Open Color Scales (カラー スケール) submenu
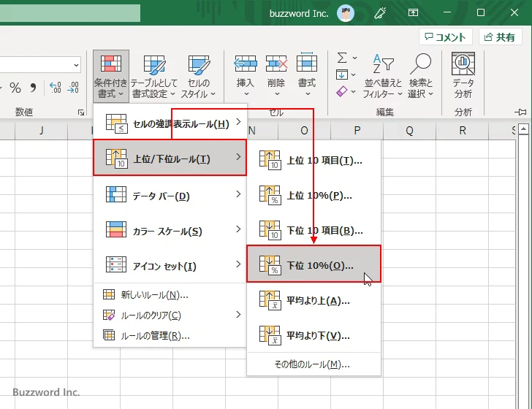 click(170, 230)
